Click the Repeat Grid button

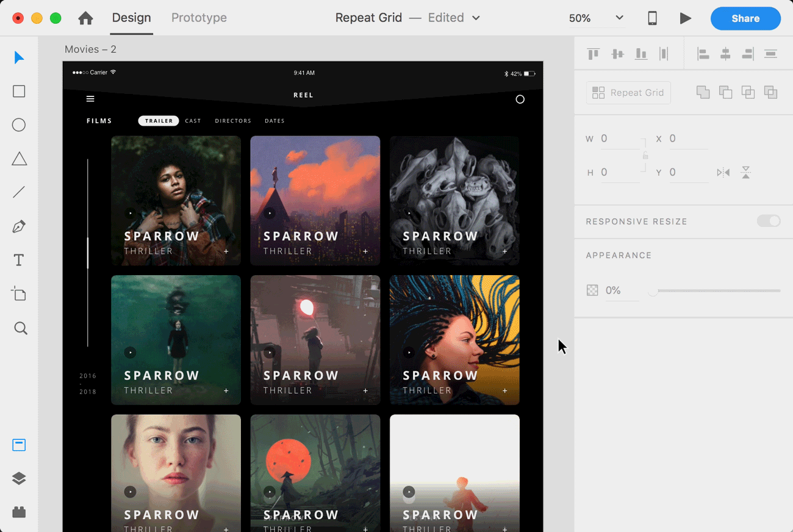(628, 93)
